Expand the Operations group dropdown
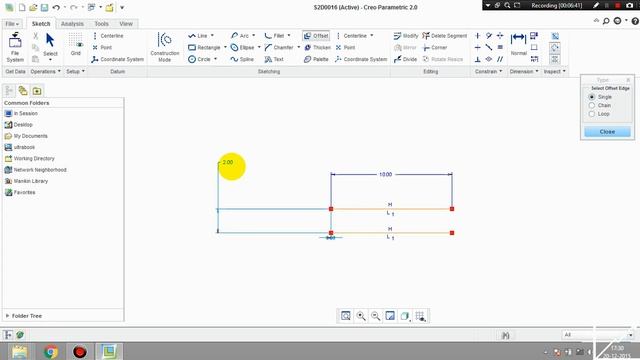The width and height of the screenshot is (640, 360). pos(45,71)
